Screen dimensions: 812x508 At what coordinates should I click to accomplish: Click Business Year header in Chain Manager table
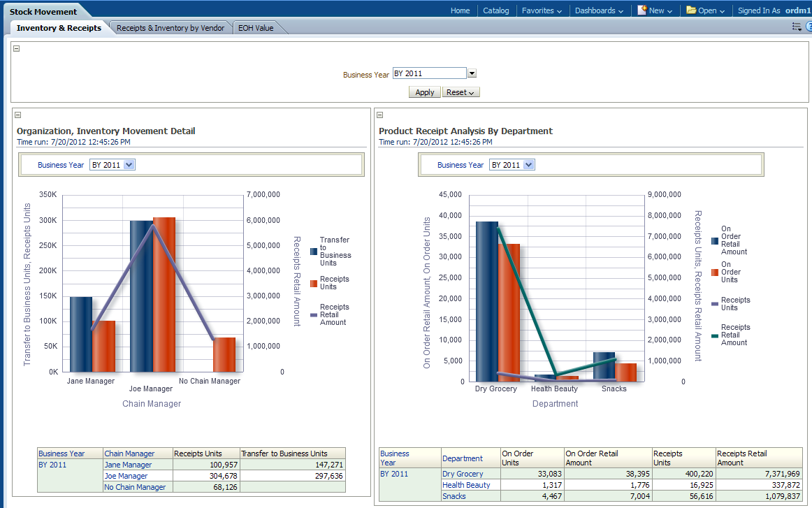61,453
